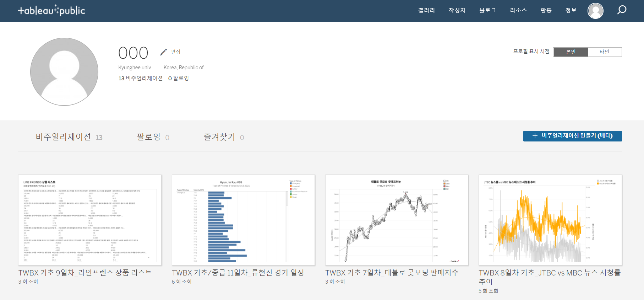Click title TWBX 8일차 기초_JTBC vs MBC 뉴스 시청률 추이
This screenshot has height=300, width=644.
(550, 277)
